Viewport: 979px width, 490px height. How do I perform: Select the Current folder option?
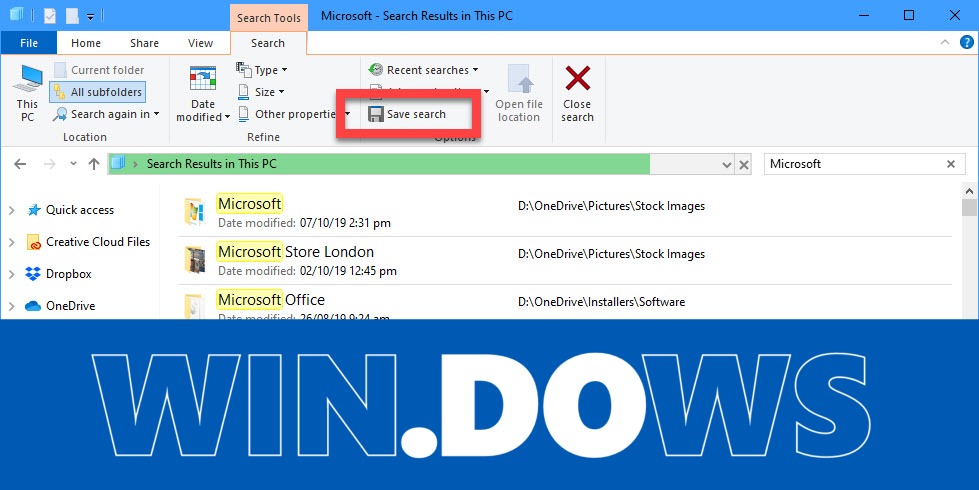coord(99,70)
